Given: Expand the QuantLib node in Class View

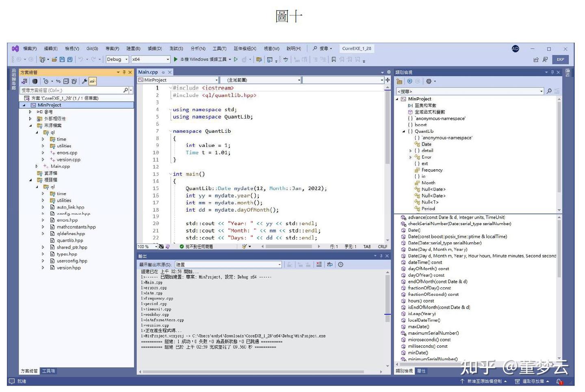Looking at the screenshot, I should click(403, 131).
